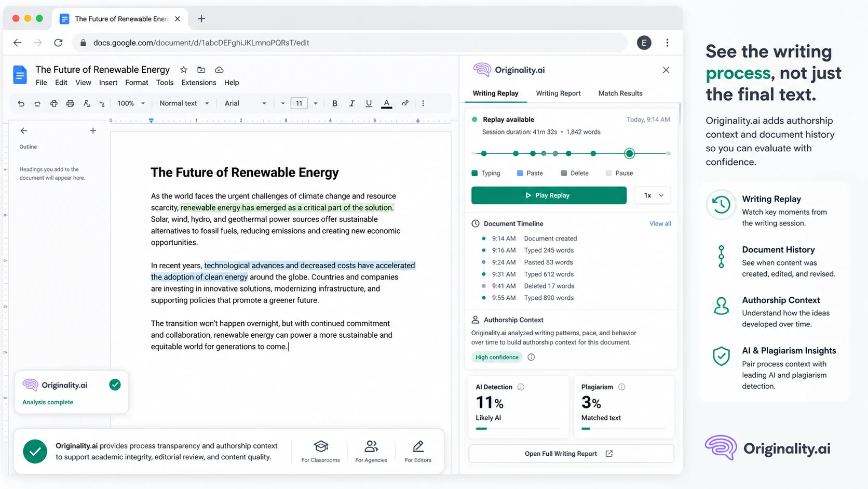Click the blue Paste legend swatch
868x489 pixels.
coord(520,173)
